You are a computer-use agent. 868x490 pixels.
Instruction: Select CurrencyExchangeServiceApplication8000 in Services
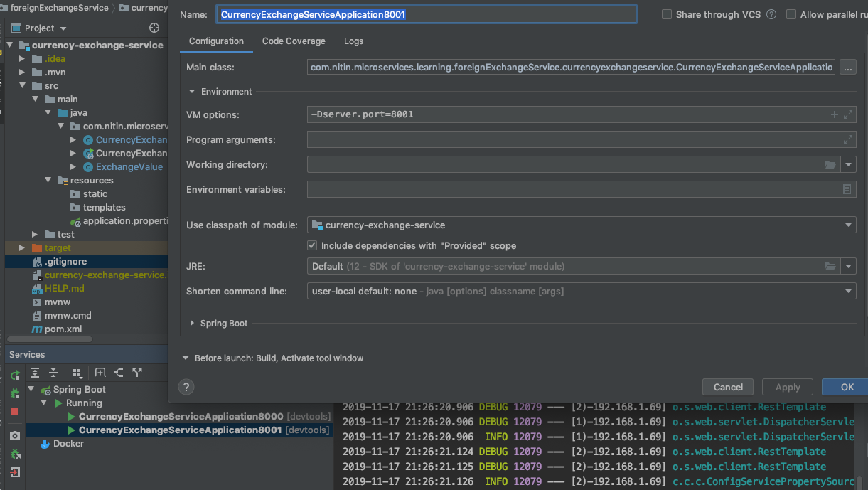point(181,417)
